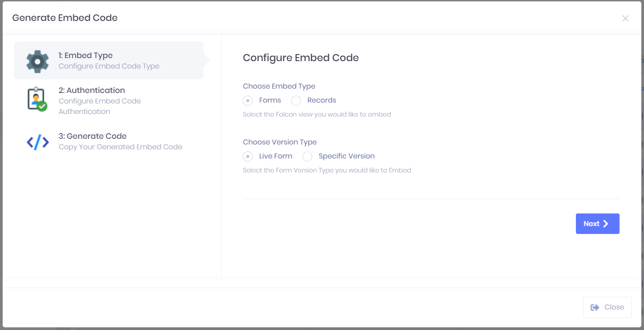Click the 'Live Form' option label
The height and width of the screenshot is (330, 644).
point(276,156)
